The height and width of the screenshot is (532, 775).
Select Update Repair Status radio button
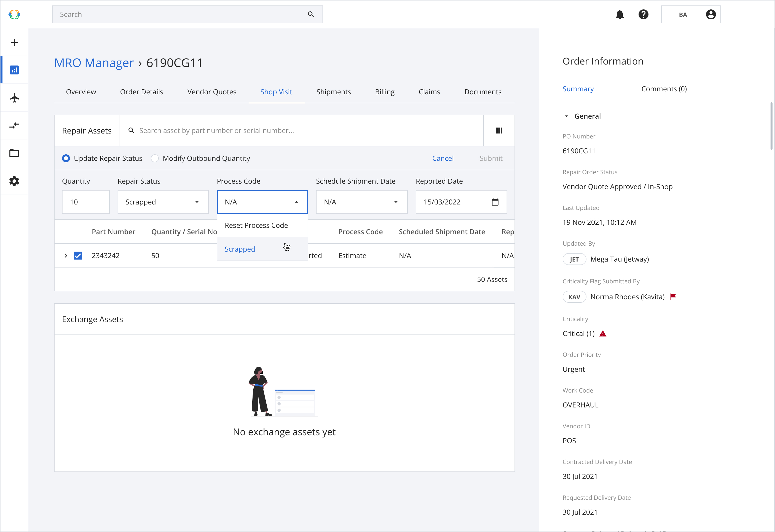[x=66, y=158]
